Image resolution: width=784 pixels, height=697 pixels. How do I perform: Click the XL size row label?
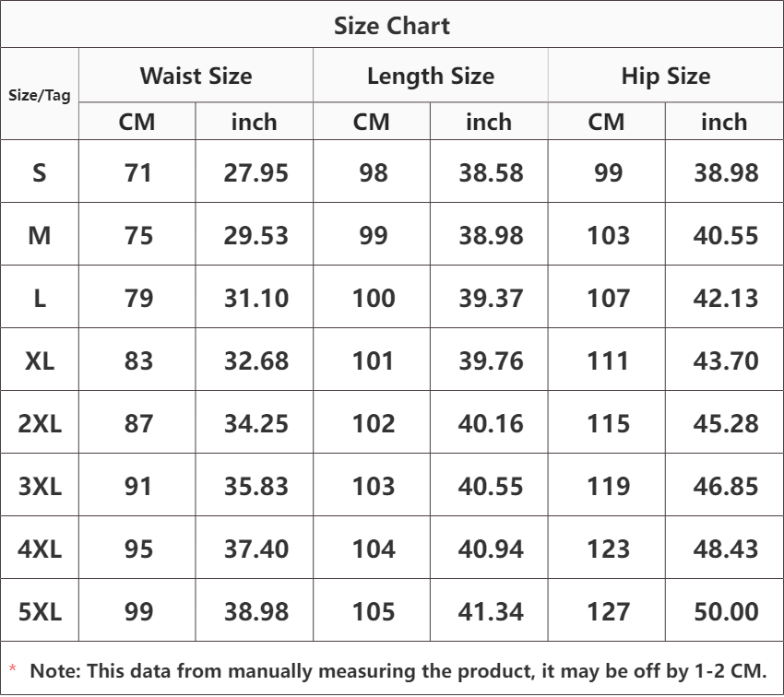40,360
